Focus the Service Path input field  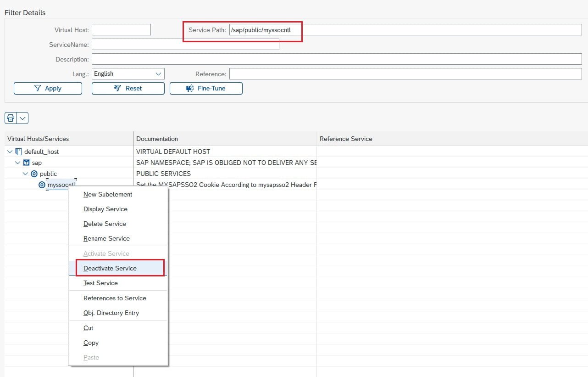pos(405,30)
